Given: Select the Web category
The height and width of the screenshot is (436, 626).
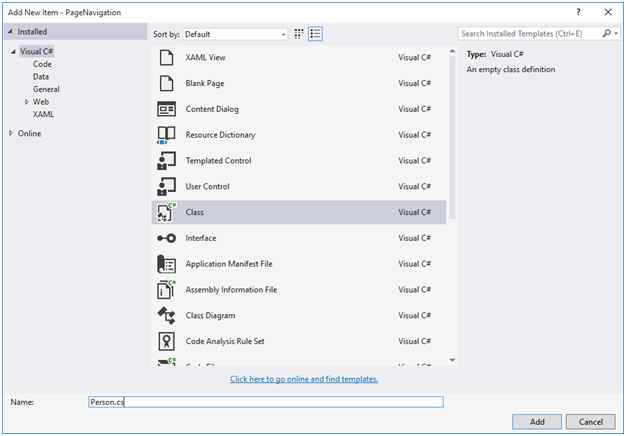Looking at the screenshot, I should pos(41,102).
